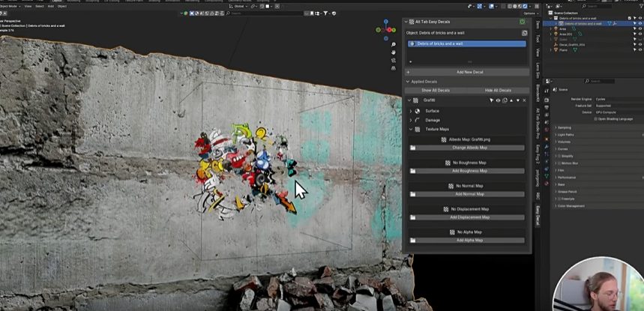Image resolution: width=644 pixels, height=311 pixels.
Task: Click the Add New Decal button
Action: tap(469, 72)
